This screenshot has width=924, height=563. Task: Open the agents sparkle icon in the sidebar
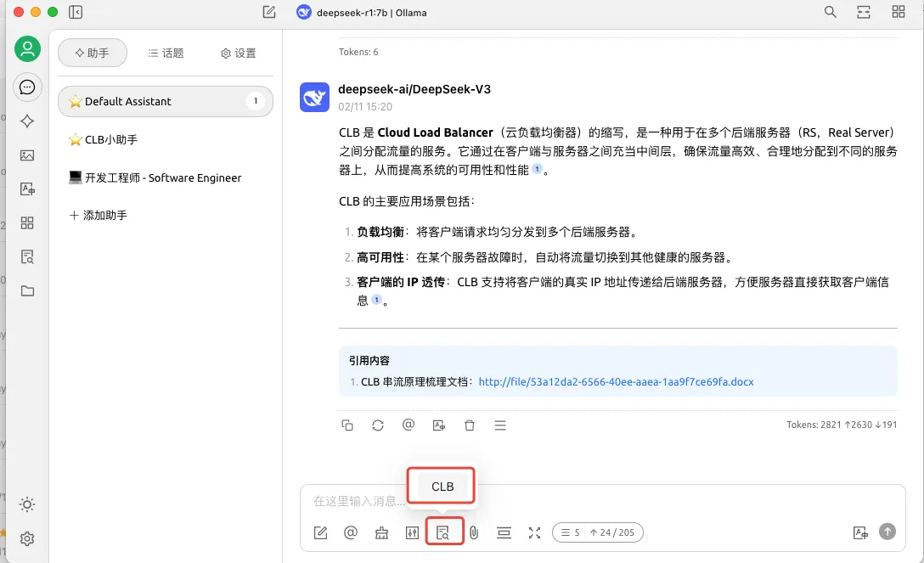[27, 121]
